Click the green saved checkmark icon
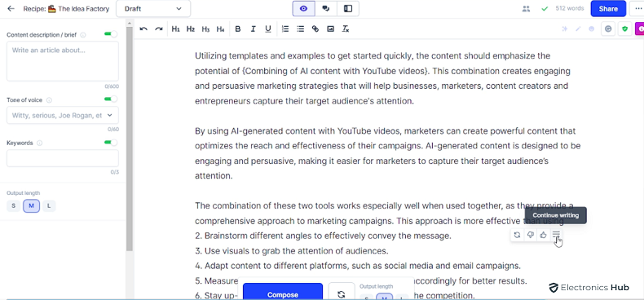Image resolution: width=644 pixels, height=300 pixels. pos(545,9)
